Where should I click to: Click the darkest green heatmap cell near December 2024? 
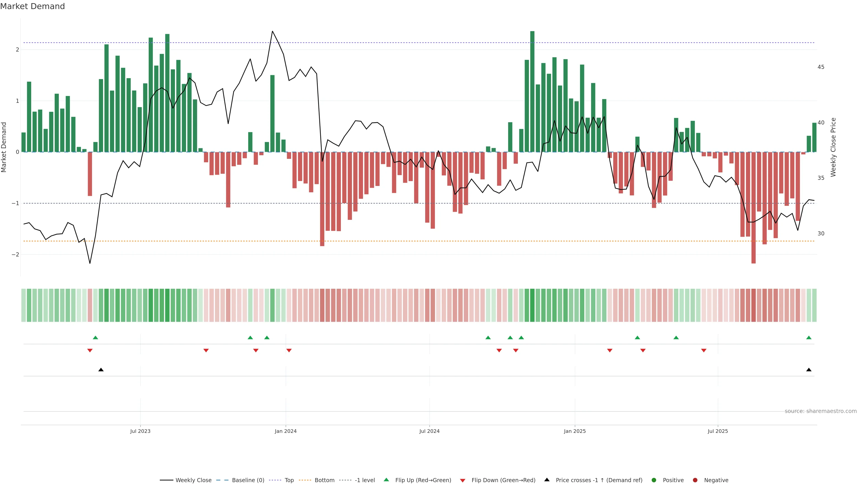coord(532,305)
